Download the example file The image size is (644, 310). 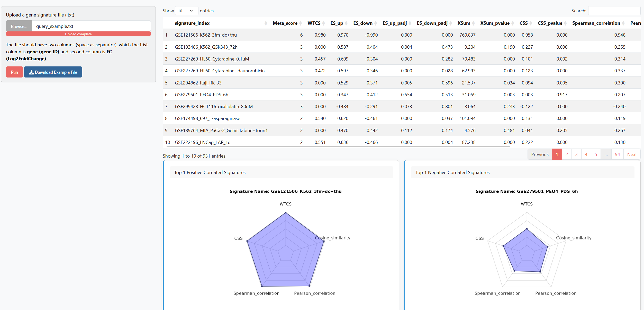tap(53, 72)
